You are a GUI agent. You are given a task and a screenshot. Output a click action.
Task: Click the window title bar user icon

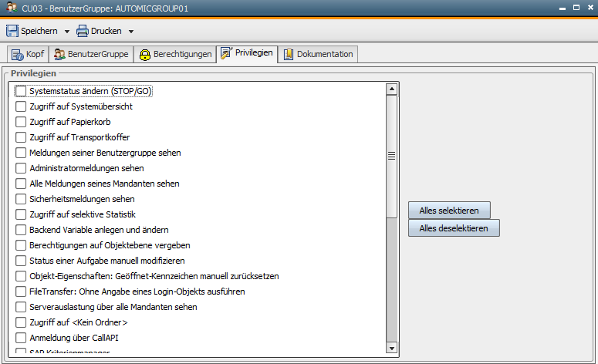point(10,8)
